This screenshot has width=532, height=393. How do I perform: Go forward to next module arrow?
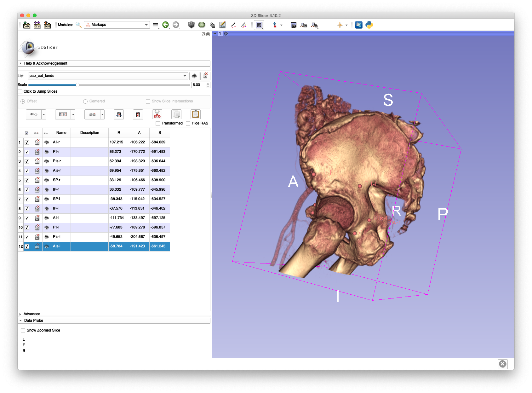click(176, 25)
